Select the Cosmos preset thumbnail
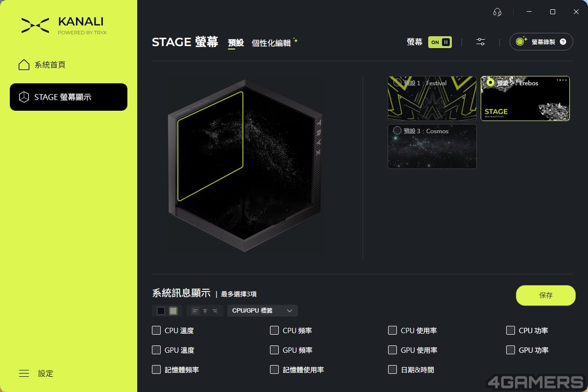The width and height of the screenshot is (588, 392). click(x=432, y=147)
